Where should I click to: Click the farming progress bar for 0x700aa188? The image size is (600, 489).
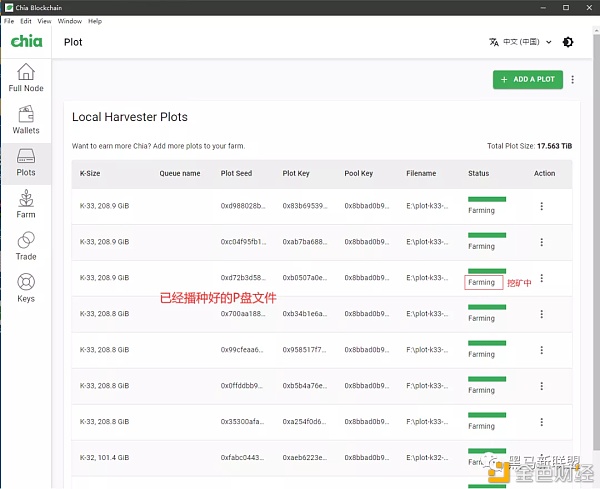[487, 307]
